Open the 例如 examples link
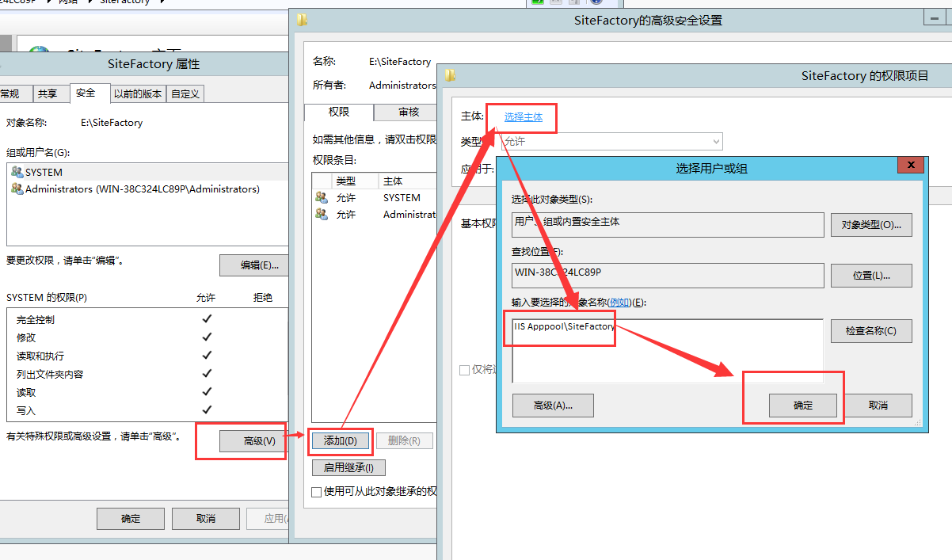The width and height of the screenshot is (952, 560). click(619, 303)
